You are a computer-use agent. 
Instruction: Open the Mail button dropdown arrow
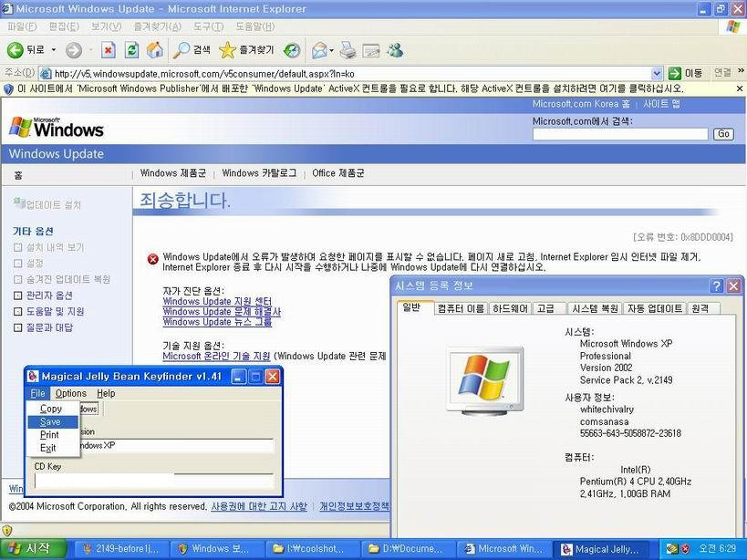tap(332, 50)
